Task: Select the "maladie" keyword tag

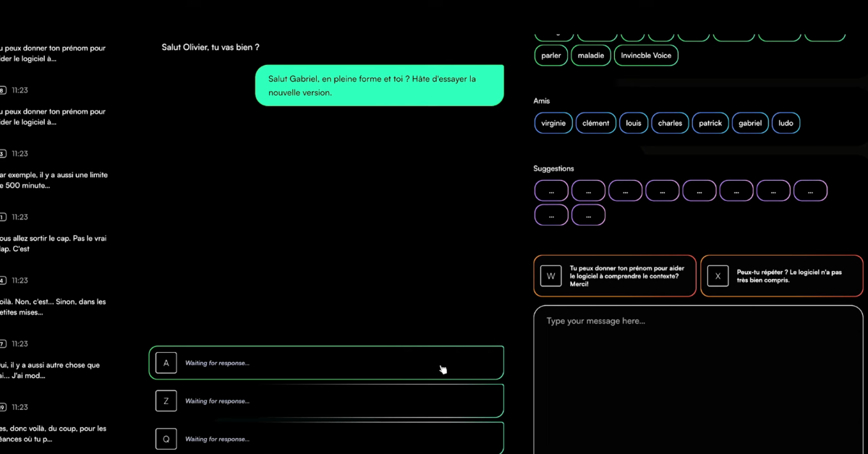Action: pos(591,56)
